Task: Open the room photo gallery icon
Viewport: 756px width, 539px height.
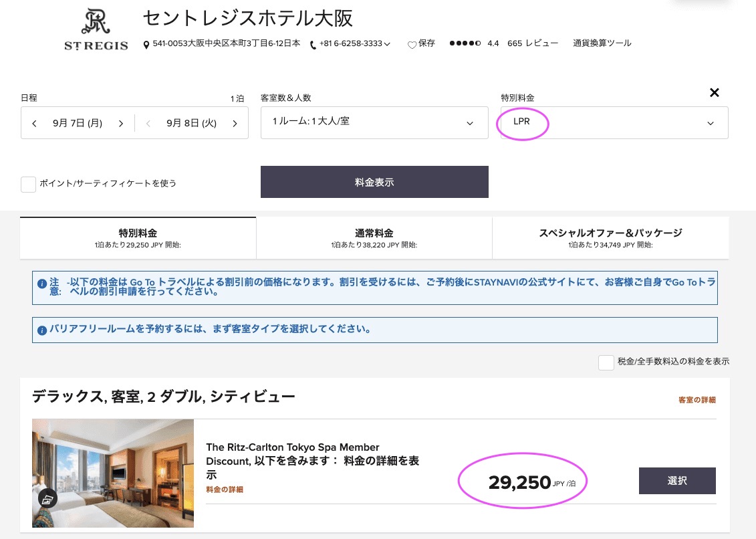Action: pyautogui.click(x=47, y=498)
